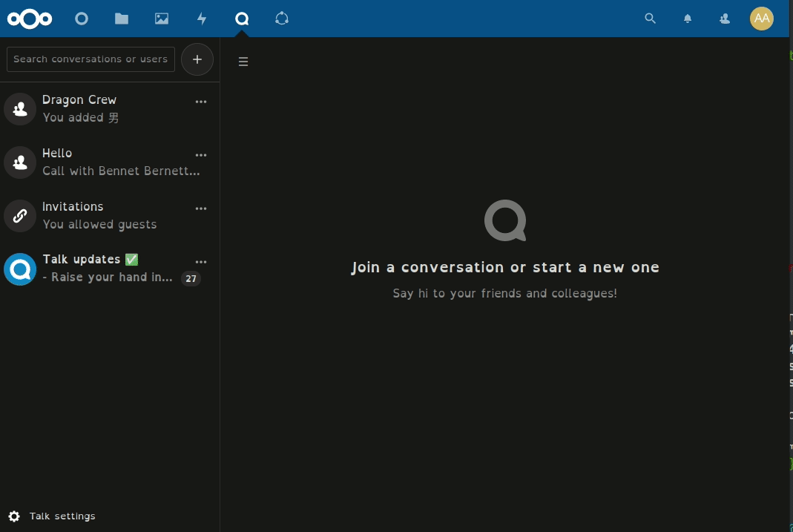Viewport: 793px width, 532px height.
Task: Click '- Raise your hand in...' preview text
Action: coord(108,277)
